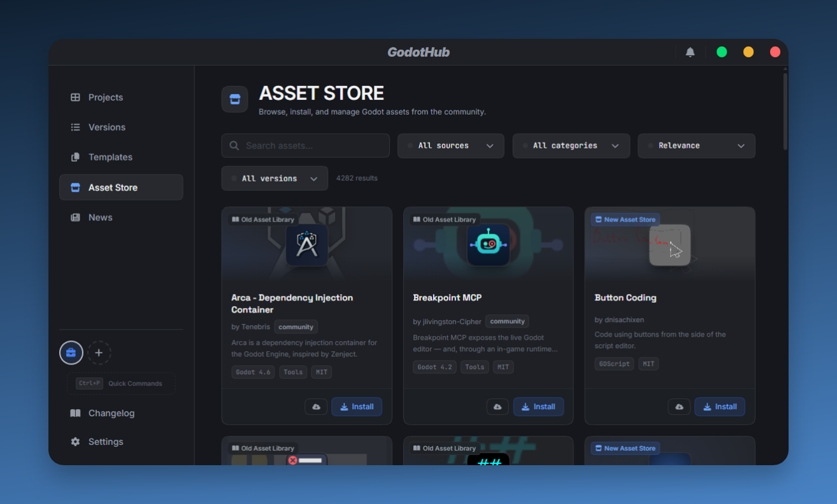Screen dimensions: 837x504
Task: Go to Templates page
Action: [121, 157]
